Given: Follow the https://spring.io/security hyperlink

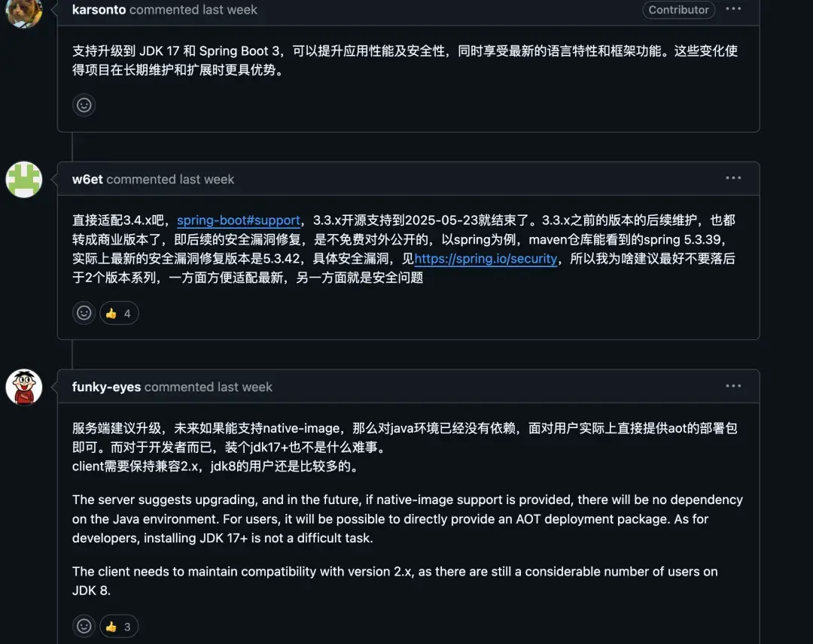Looking at the screenshot, I should 486,258.
